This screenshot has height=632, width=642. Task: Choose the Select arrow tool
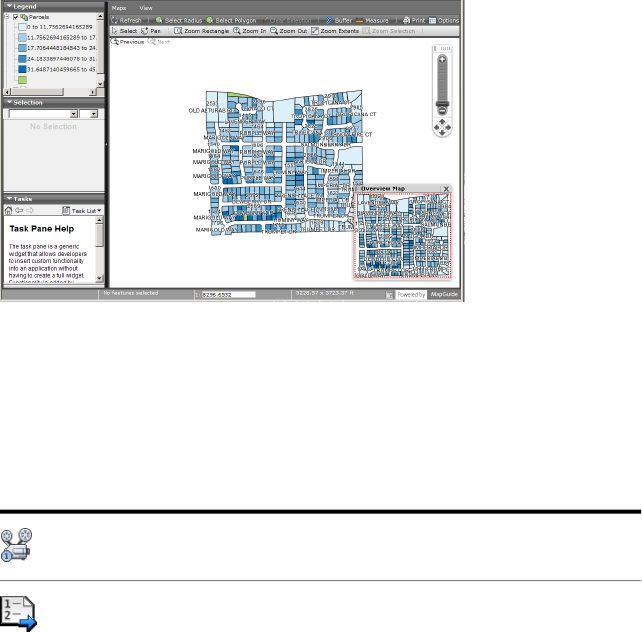[124, 31]
